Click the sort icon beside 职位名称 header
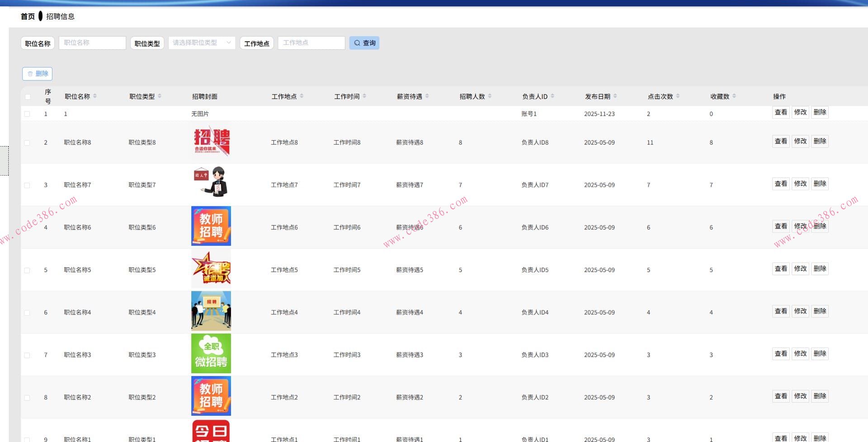 tap(95, 96)
